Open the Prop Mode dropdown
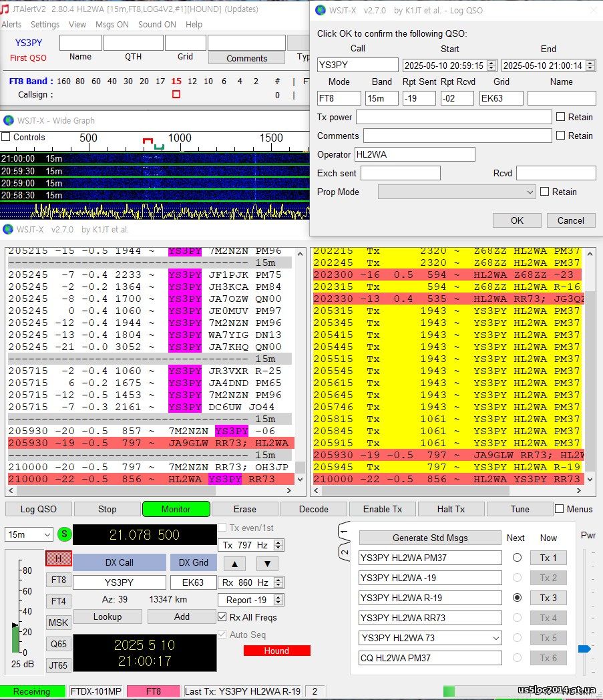603x700 pixels. pos(457,192)
